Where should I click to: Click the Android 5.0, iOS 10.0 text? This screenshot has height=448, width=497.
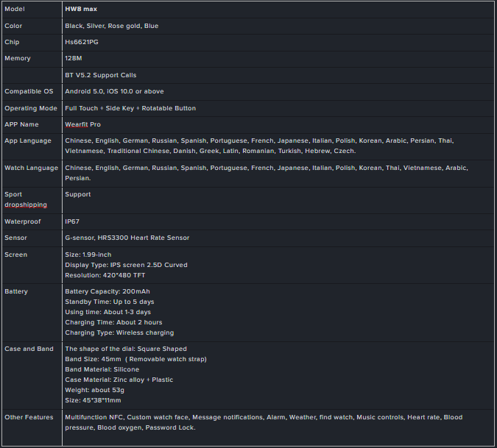(114, 91)
